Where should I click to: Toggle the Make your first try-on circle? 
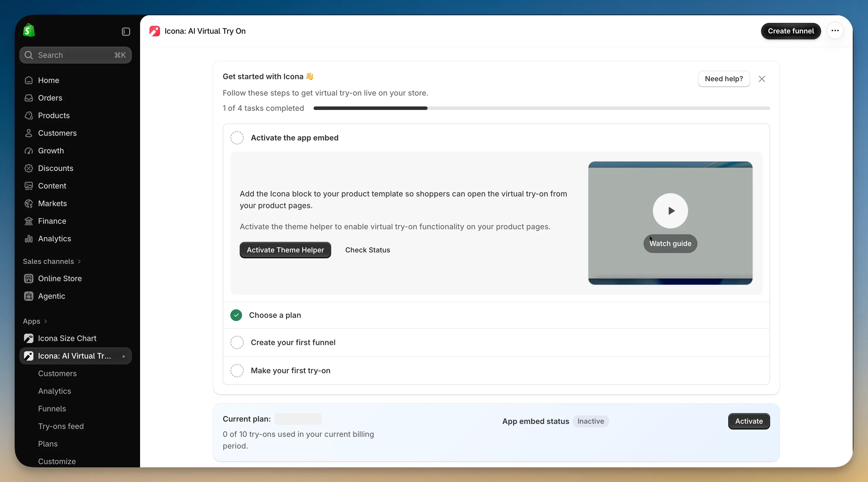237,370
